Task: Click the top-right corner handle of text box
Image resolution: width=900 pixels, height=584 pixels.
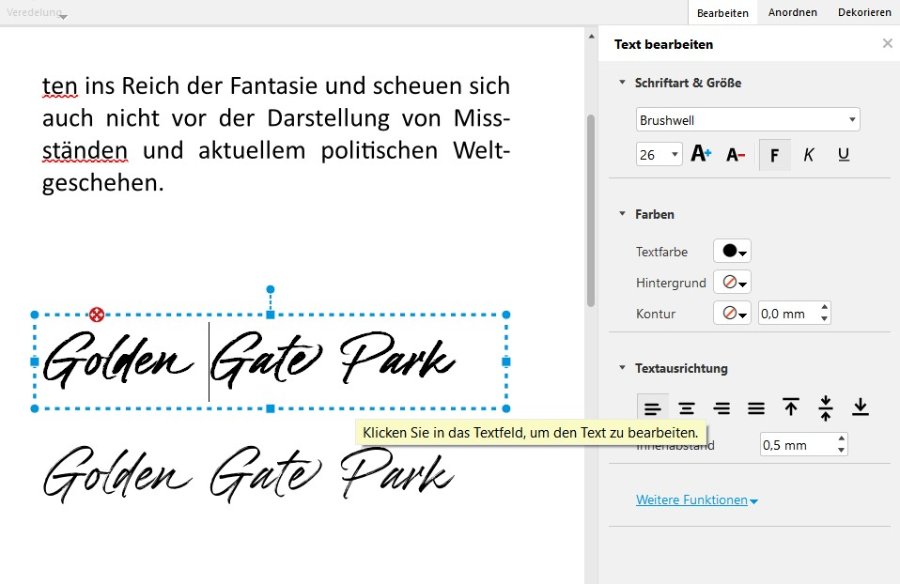Action: pos(506,315)
